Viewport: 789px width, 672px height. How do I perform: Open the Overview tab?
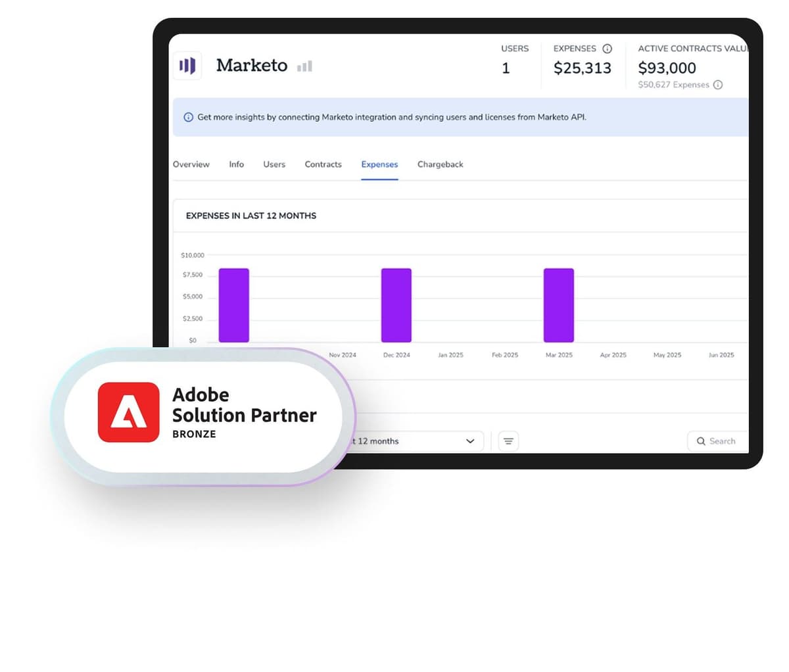click(x=191, y=164)
